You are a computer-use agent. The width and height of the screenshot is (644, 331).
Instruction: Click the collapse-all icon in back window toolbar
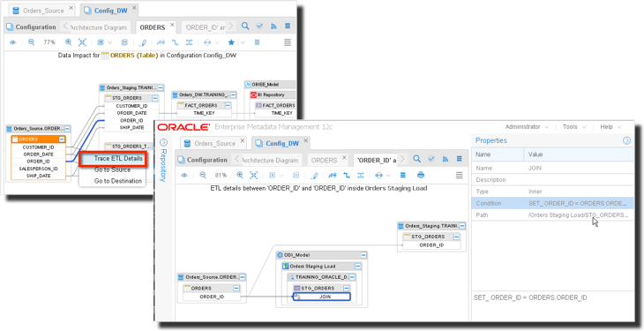124,42
